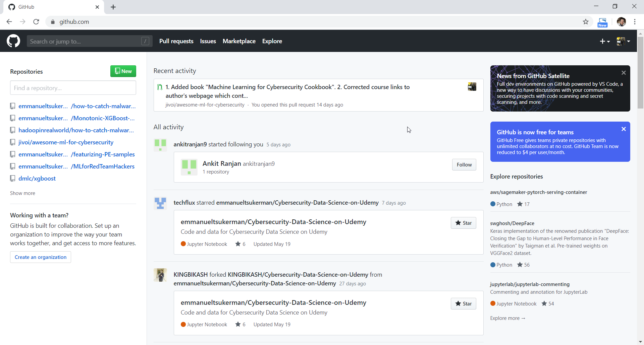Reload the github.com page

pyautogui.click(x=36, y=22)
